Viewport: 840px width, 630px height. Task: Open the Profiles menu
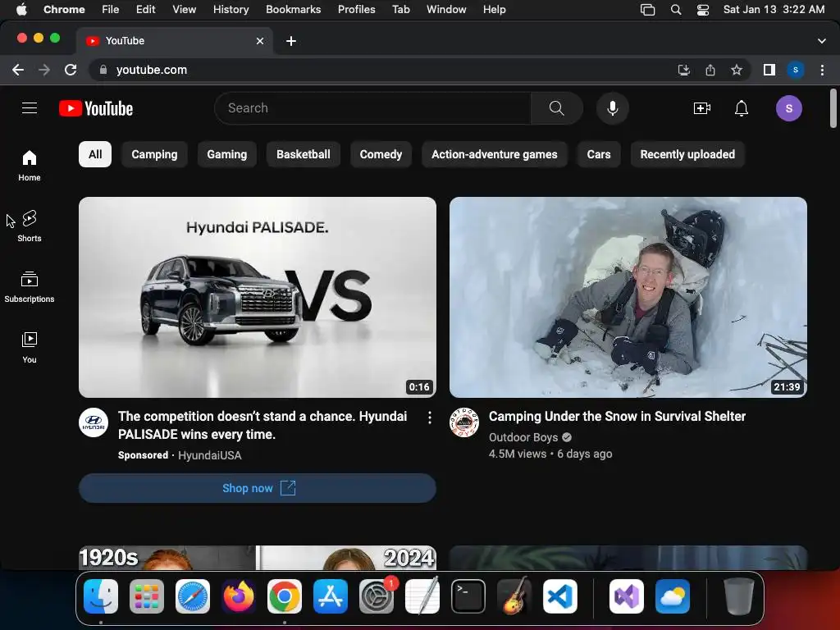(356, 10)
